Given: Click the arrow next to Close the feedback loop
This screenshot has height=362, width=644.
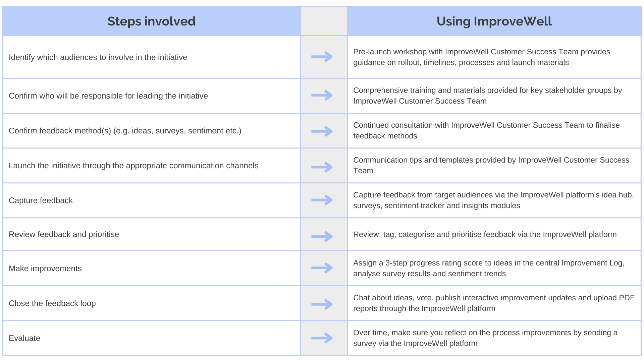Looking at the screenshot, I should [x=322, y=304].
